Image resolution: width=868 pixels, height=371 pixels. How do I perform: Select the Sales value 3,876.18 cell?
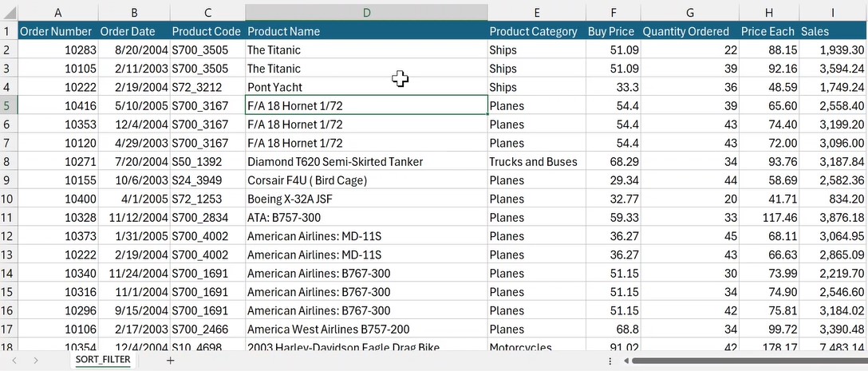(x=833, y=217)
